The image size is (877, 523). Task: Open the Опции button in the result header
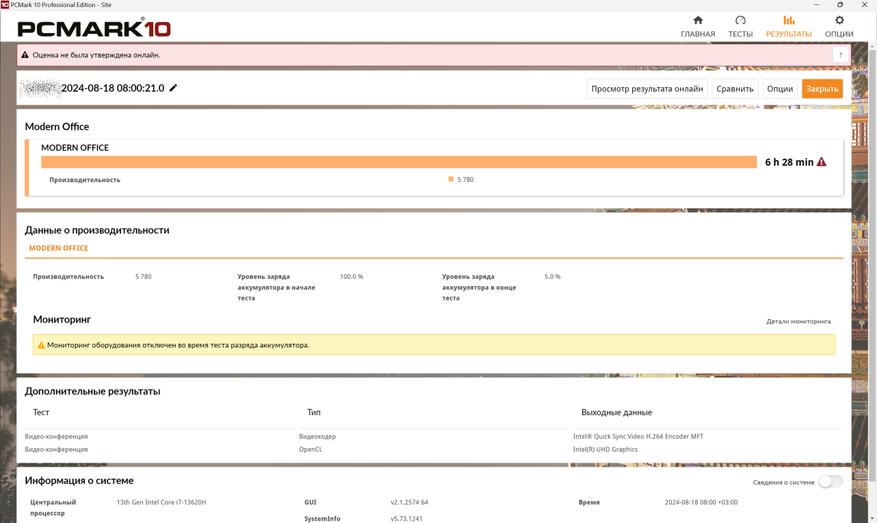point(780,88)
